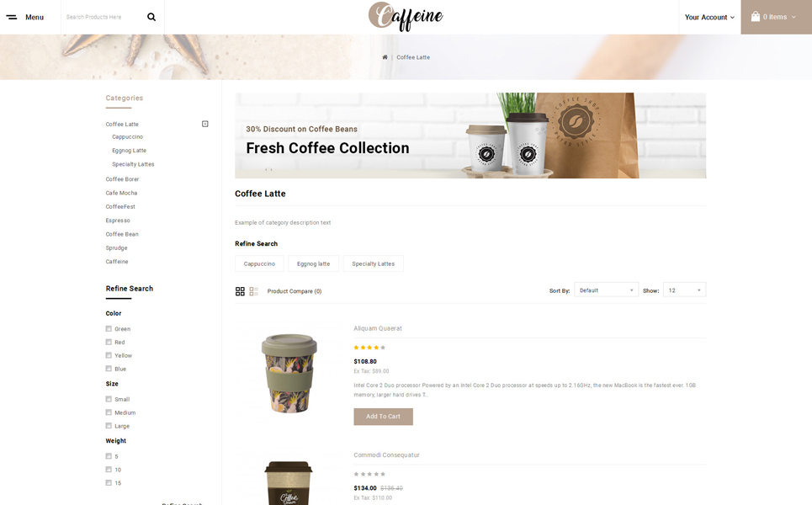Open the Product Compare link
Image resolution: width=812 pixels, height=505 pixels.
pyautogui.click(x=295, y=291)
